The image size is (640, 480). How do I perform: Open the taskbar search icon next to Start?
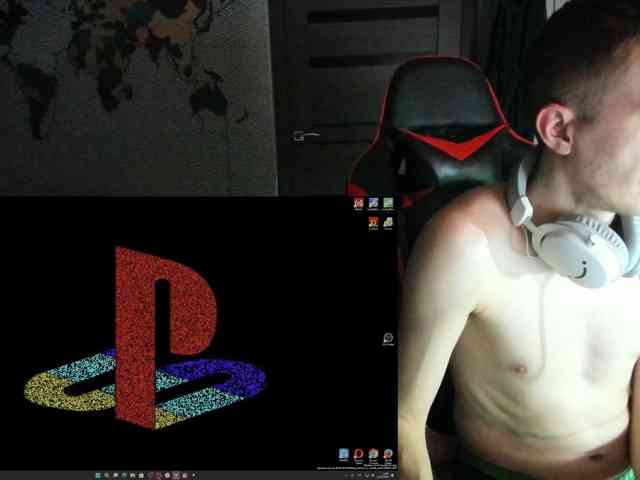(107, 476)
